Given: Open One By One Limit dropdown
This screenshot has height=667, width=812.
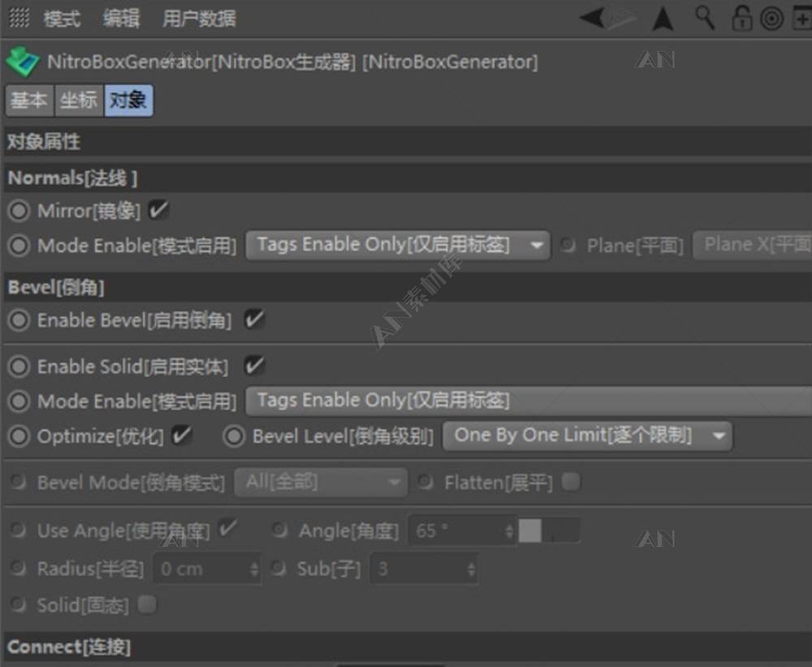Looking at the screenshot, I should click(587, 435).
